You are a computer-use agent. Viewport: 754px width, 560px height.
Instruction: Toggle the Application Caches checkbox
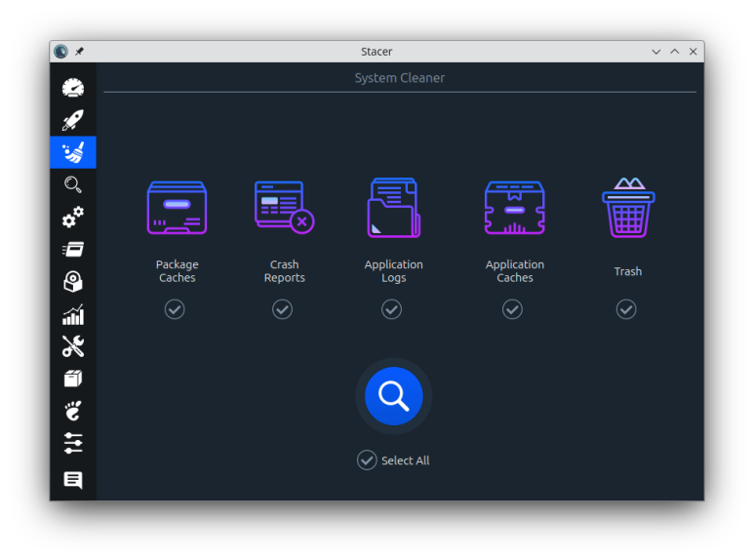click(513, 309)
